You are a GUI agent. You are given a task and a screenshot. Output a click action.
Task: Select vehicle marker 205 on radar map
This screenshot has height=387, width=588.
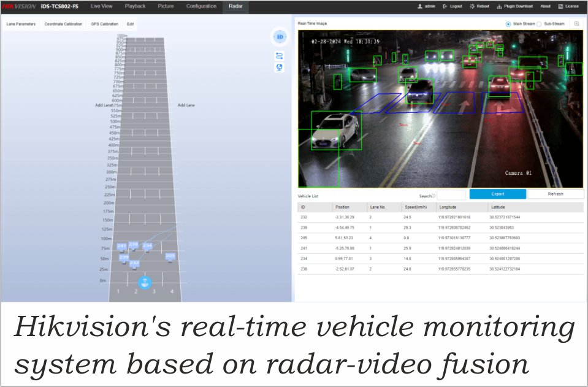click(x=170, y=256)
